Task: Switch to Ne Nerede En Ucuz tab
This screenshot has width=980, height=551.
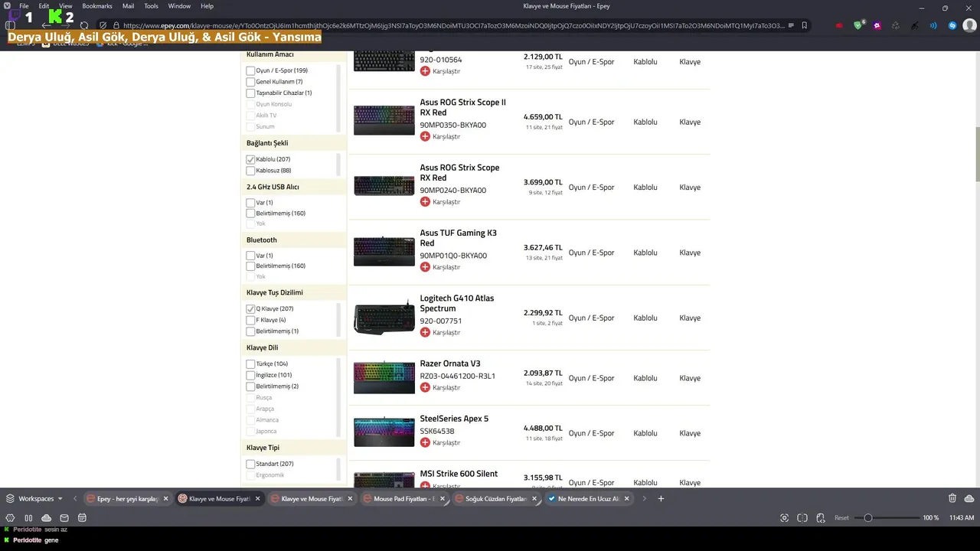Action: click(588, 499)
